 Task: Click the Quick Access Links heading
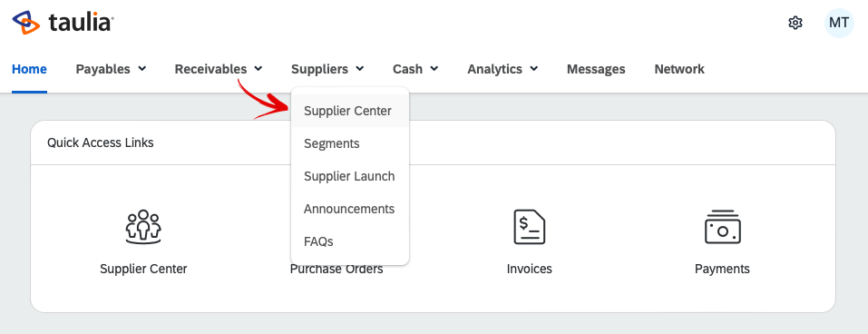(x=100, y=142)
